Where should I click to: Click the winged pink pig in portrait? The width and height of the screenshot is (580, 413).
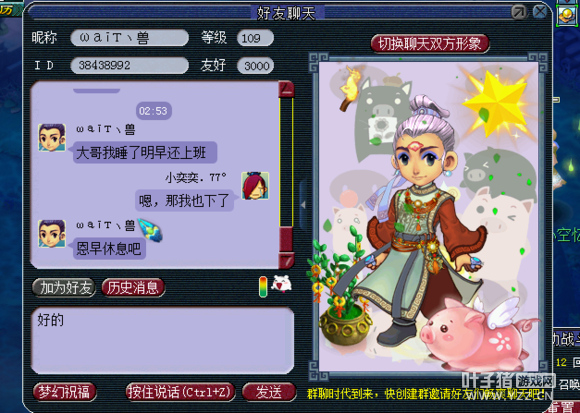click(x=477, y=334)
